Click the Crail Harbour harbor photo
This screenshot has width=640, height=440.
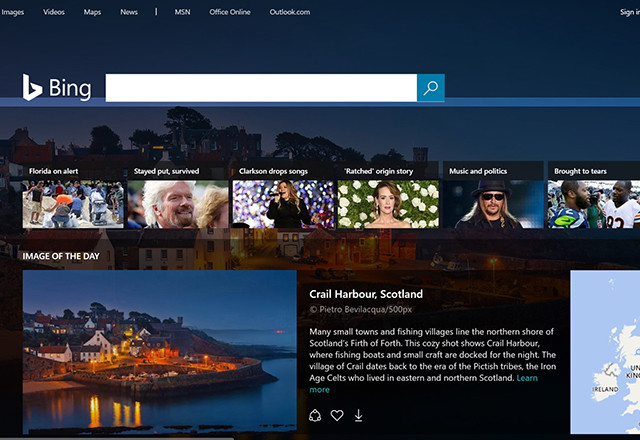coord(160,352)
